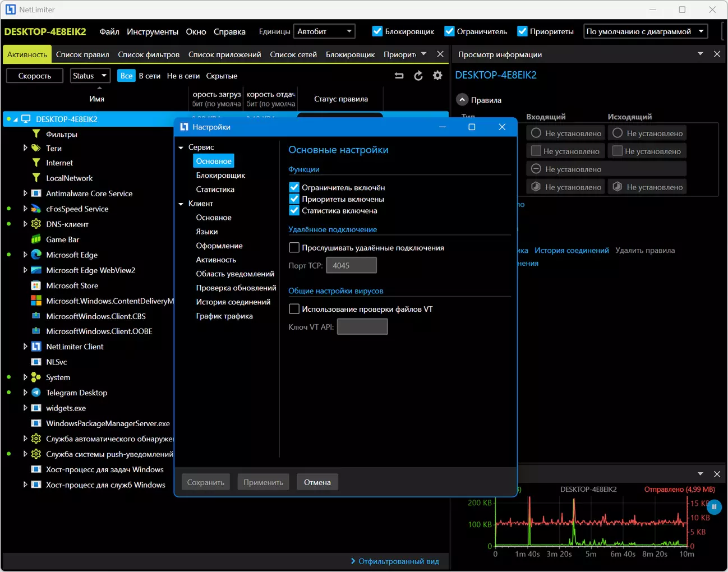Expand the Microsoft Edge tree node
This screenshot has width=728, height=572.
pos(25,255)
